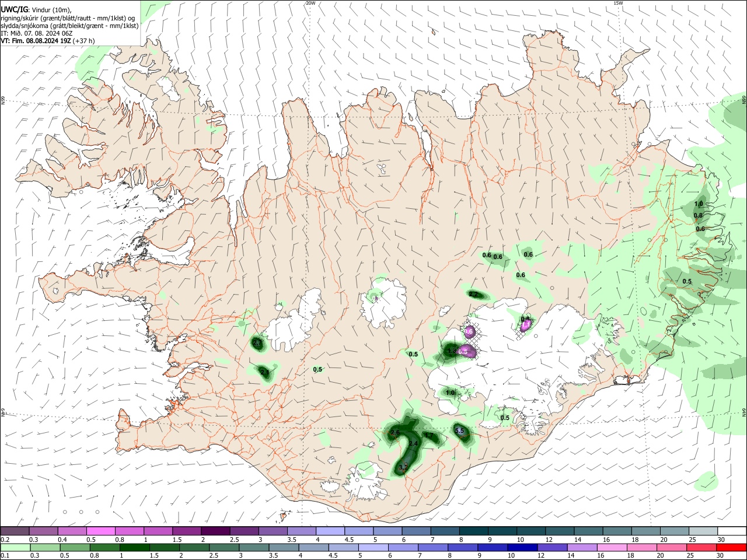Click the 1.4 value beside purple snow patch
Viewport: 747px width, 560px height.
(x=451, y=352)
